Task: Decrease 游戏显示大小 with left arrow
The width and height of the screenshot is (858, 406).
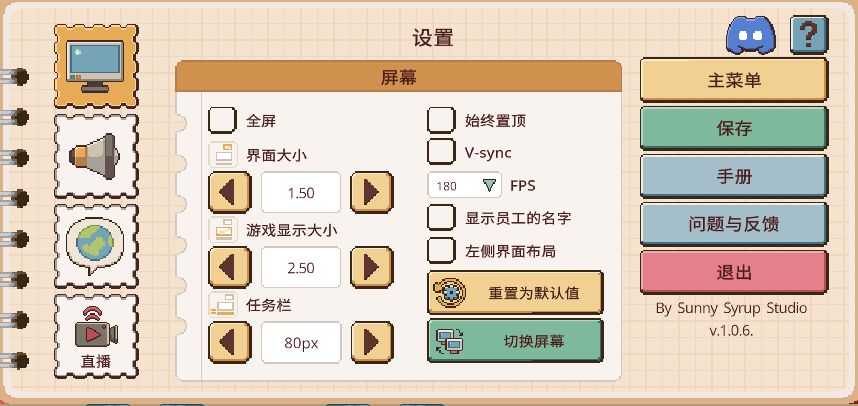Action: 229,267
